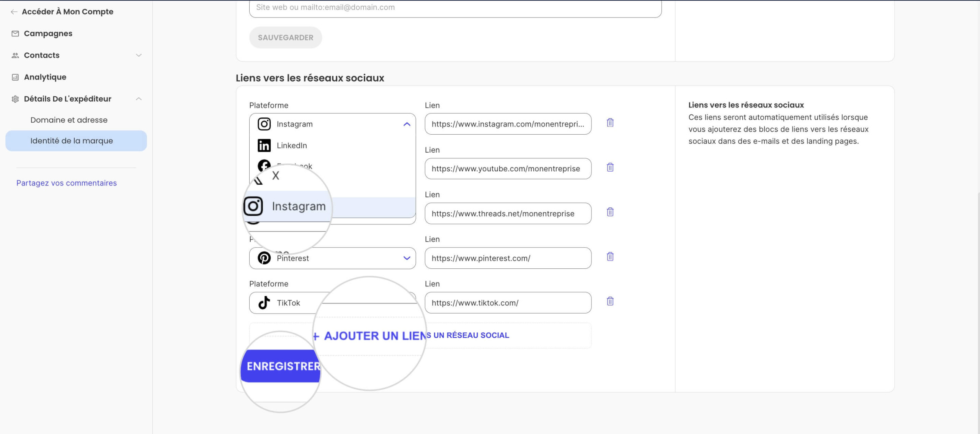Image resolution: width=980 pixels, height=434 pixels.
Task: Click the TikTok logo icon
Action: point(264,303)
